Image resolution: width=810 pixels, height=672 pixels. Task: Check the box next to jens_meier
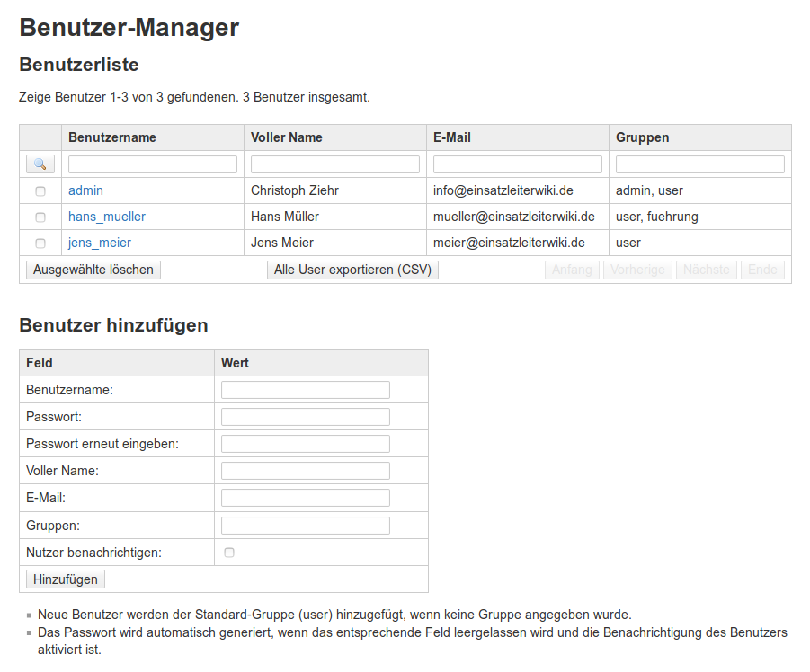tap(40, 243)
